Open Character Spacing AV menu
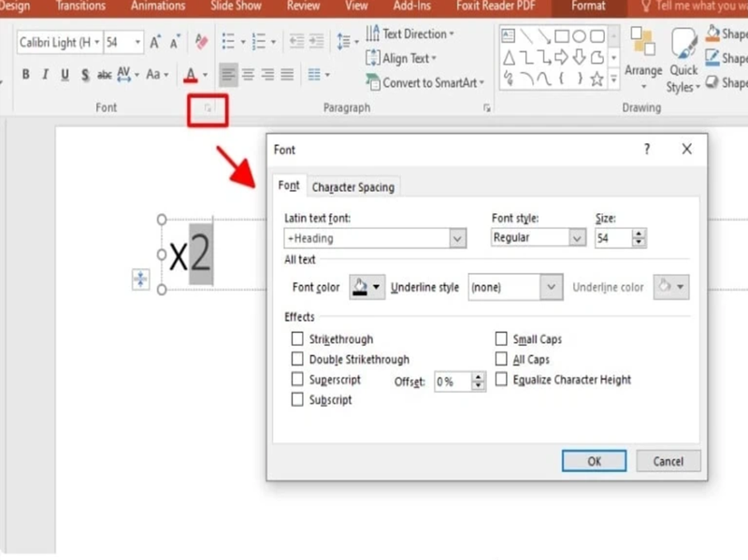Screen dimensions: 748x560 pos(128,75)
